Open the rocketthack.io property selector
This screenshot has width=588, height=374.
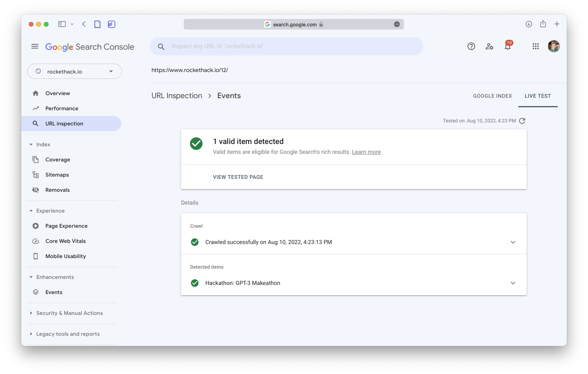tap(75, 71)
